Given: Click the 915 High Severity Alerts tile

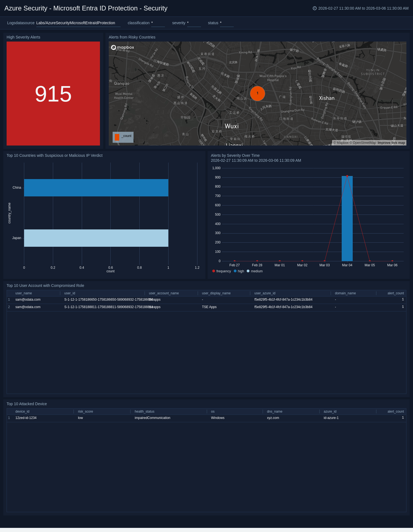Looking at the screenshot, I should point(53,94).
